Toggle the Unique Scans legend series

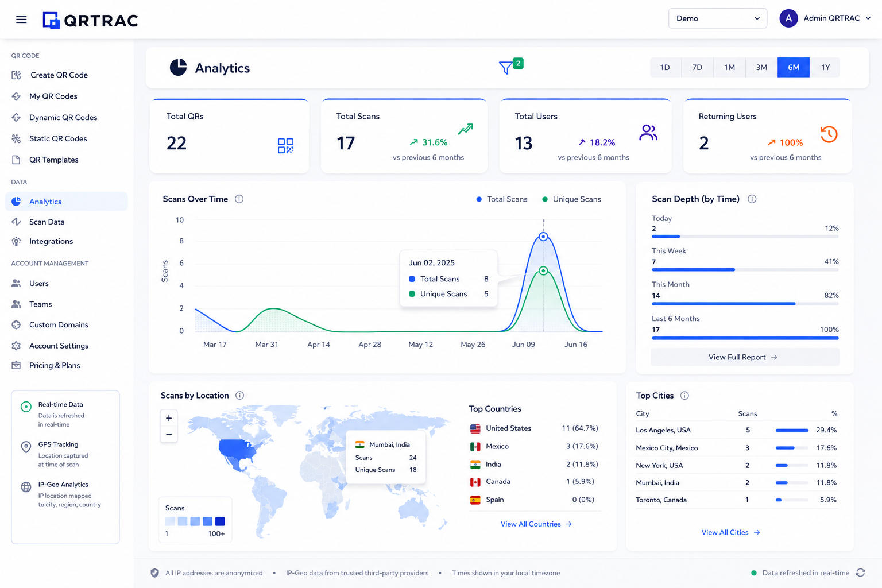[x=571, y=199]
